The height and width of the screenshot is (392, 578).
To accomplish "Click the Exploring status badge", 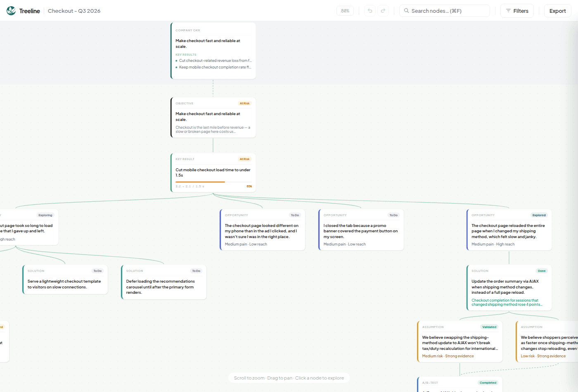I will point(45,215).
